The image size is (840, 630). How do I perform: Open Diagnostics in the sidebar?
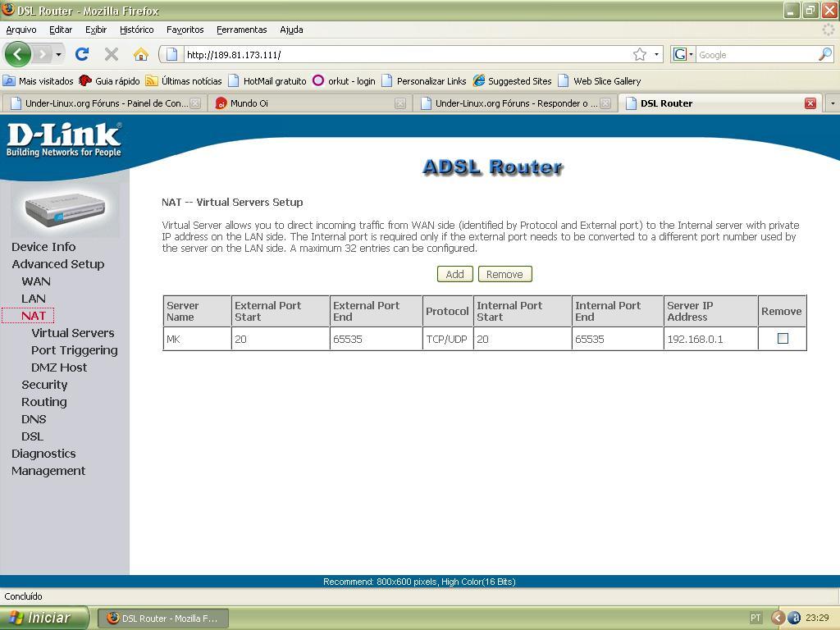click(43, 454)
